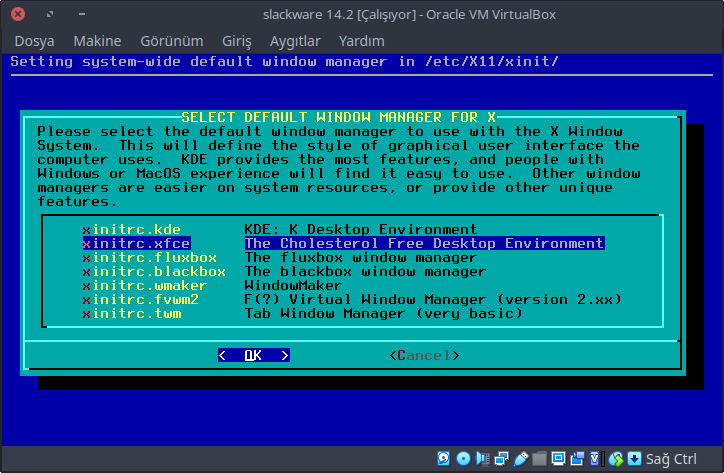Select the xinitrc.kde entry
Viewport: 724px width, 473px height.
(132, 230)
